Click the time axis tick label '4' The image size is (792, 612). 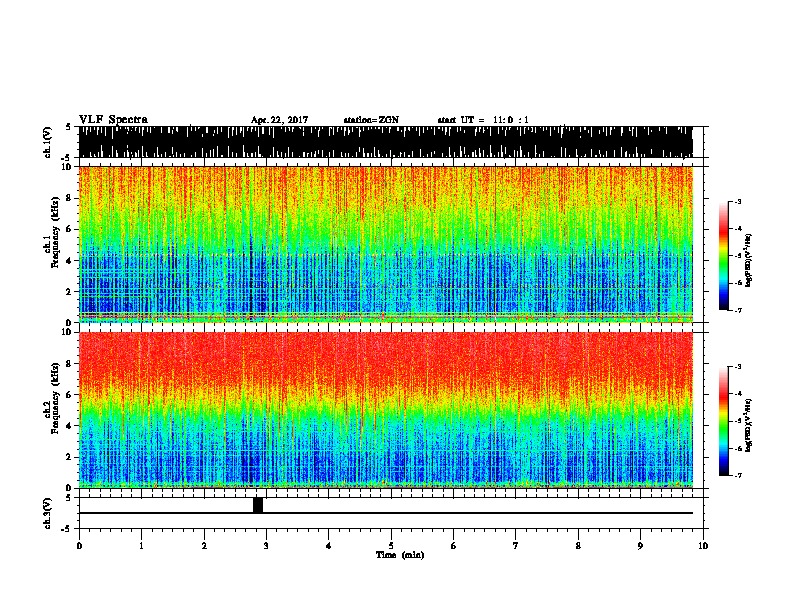pyautogui.click(x=329, y=546)
